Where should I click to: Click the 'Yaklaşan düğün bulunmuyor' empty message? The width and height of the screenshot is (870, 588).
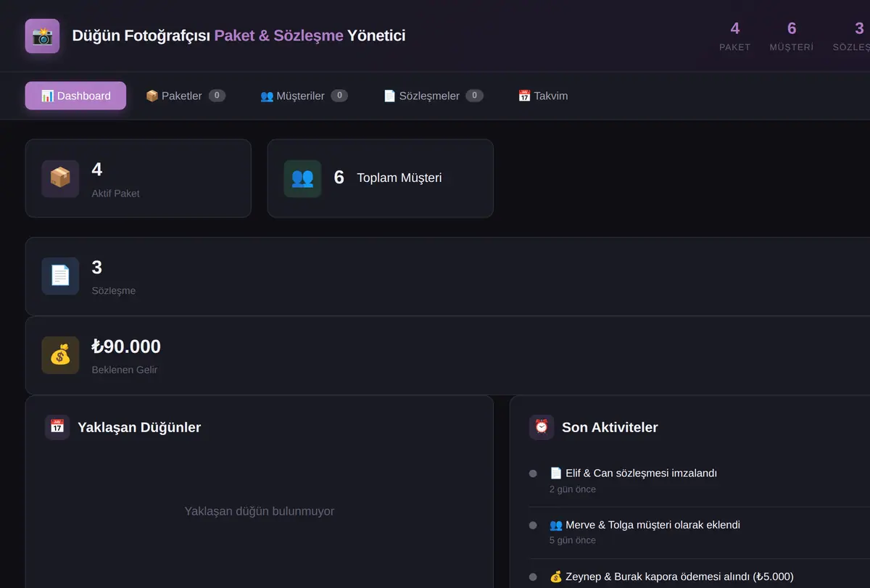click(x=260, y=511)
